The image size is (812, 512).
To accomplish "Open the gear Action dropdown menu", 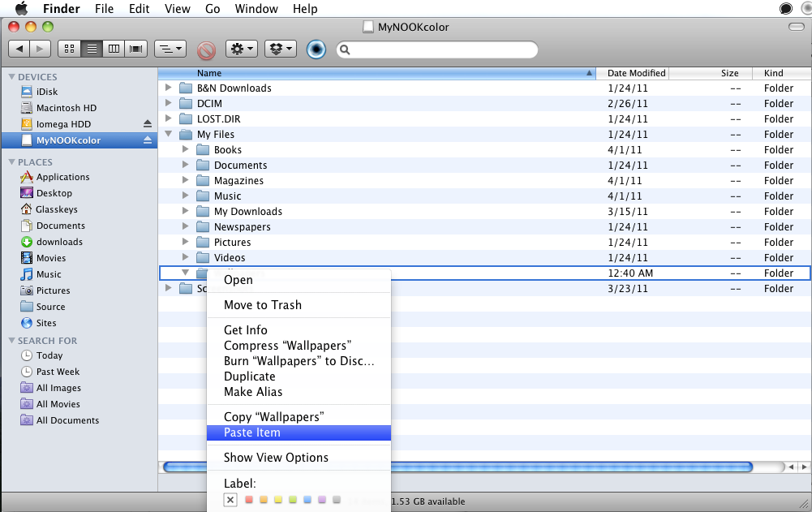I will click(x=241, y=49).
